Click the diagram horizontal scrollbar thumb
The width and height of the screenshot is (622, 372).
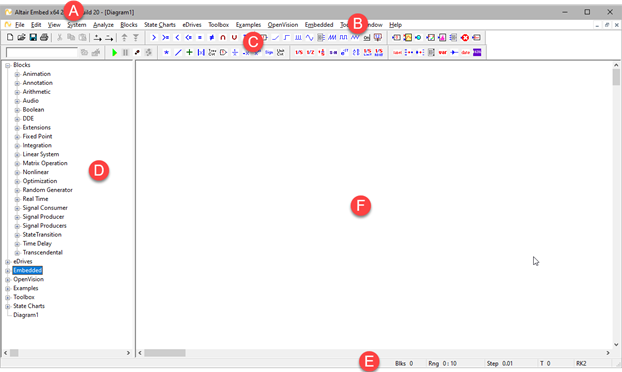tap(165, 353)
